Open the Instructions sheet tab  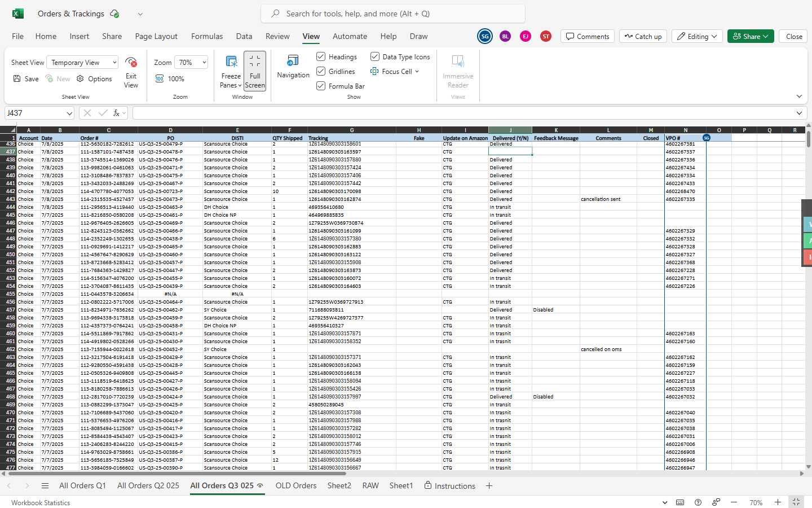450,486
